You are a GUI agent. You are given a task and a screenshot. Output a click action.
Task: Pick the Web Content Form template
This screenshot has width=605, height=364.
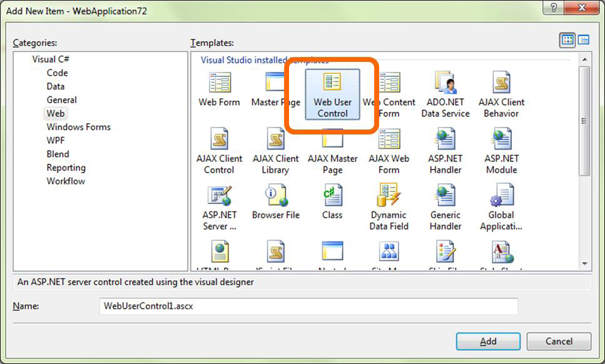pyautogui.click(x=389, y=94)
